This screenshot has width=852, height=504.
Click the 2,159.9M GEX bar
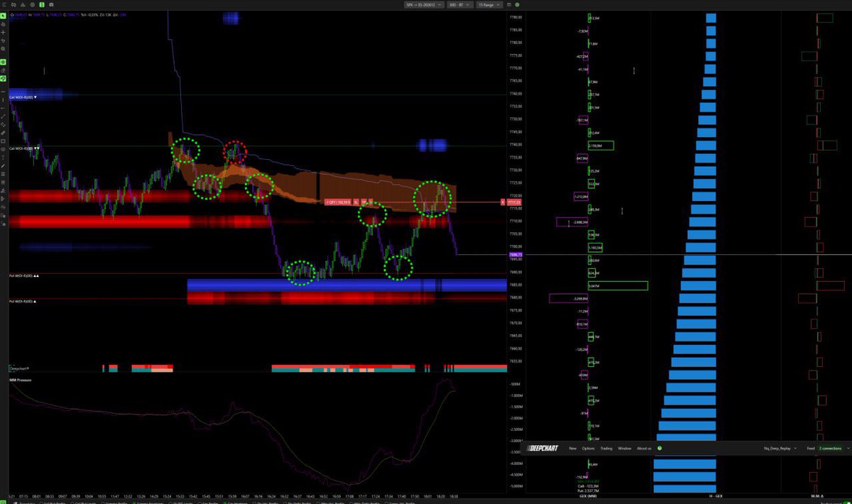[601, 146]
